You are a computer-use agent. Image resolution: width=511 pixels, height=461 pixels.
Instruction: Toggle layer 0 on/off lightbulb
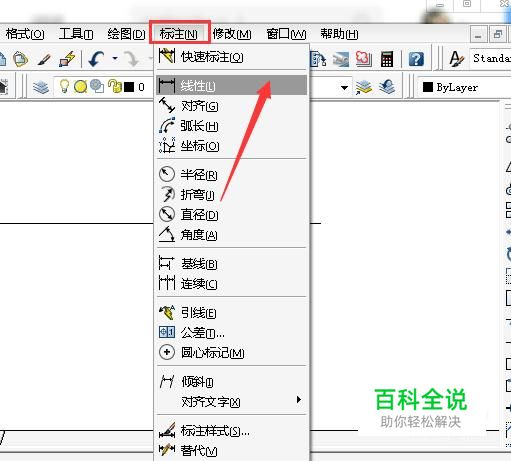coord(64,86)
